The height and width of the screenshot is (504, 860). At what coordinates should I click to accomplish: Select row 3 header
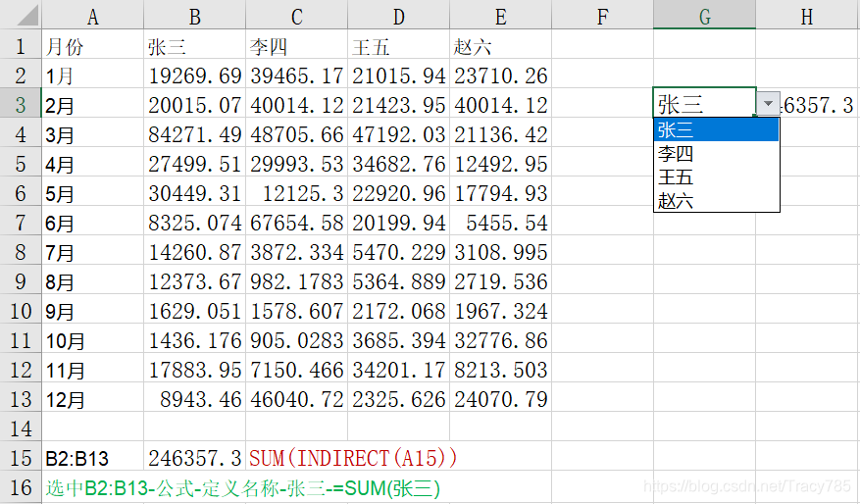tap(21, 104)
